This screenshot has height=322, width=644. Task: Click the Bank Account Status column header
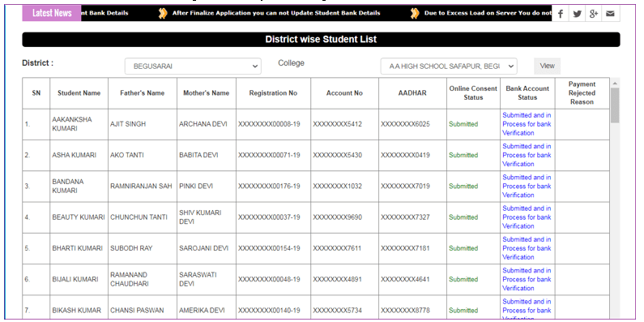pos(527,93)
